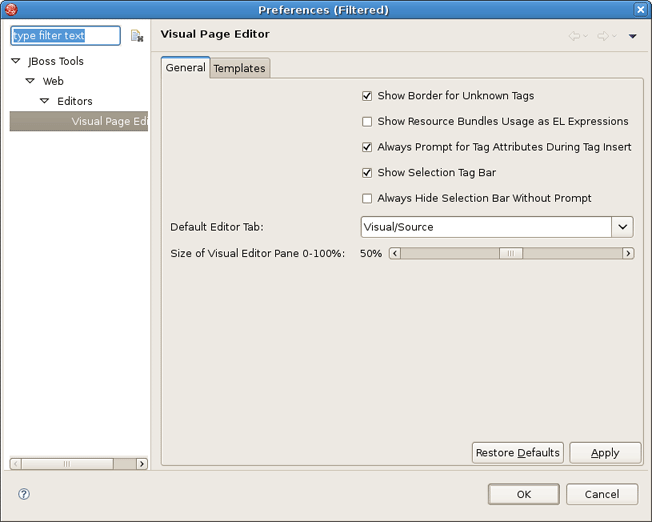This screenshot has height=522, width=652.
Task: Switch to the Templates tab
Action: (x=239, y=68)
